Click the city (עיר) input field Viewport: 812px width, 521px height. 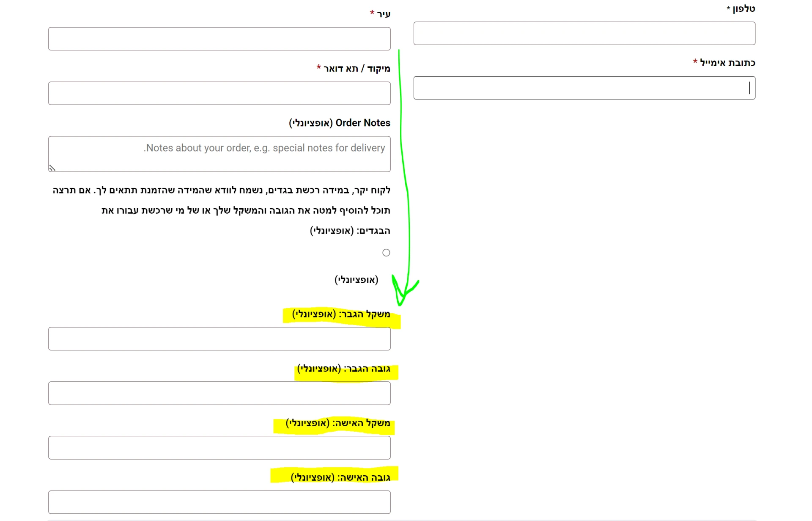tap(219, 39)
